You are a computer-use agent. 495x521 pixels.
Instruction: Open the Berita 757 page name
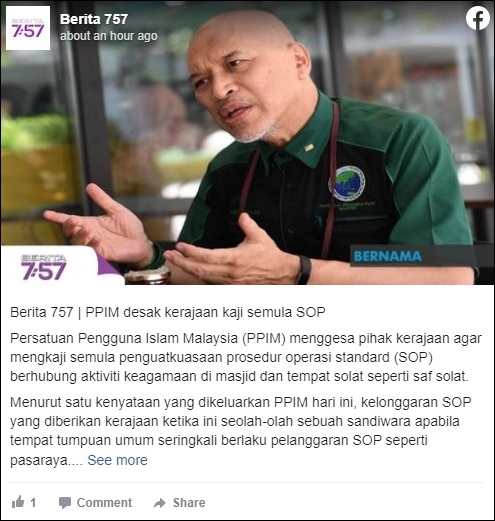(94, 19)
